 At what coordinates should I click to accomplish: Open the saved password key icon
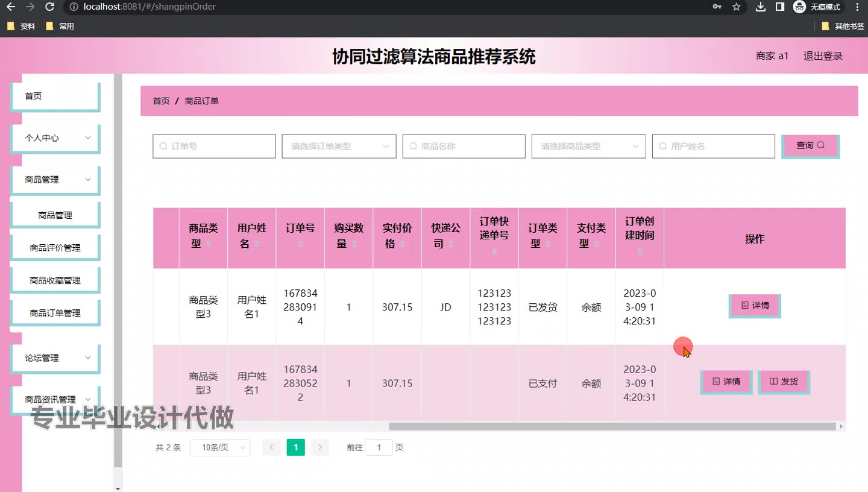click(x=717, y=7)
